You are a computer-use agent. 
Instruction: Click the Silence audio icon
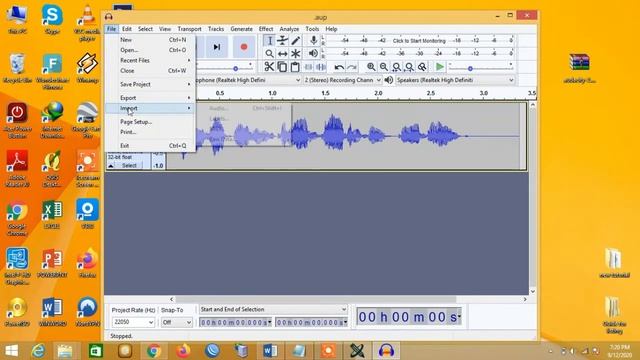pos(321,67)
